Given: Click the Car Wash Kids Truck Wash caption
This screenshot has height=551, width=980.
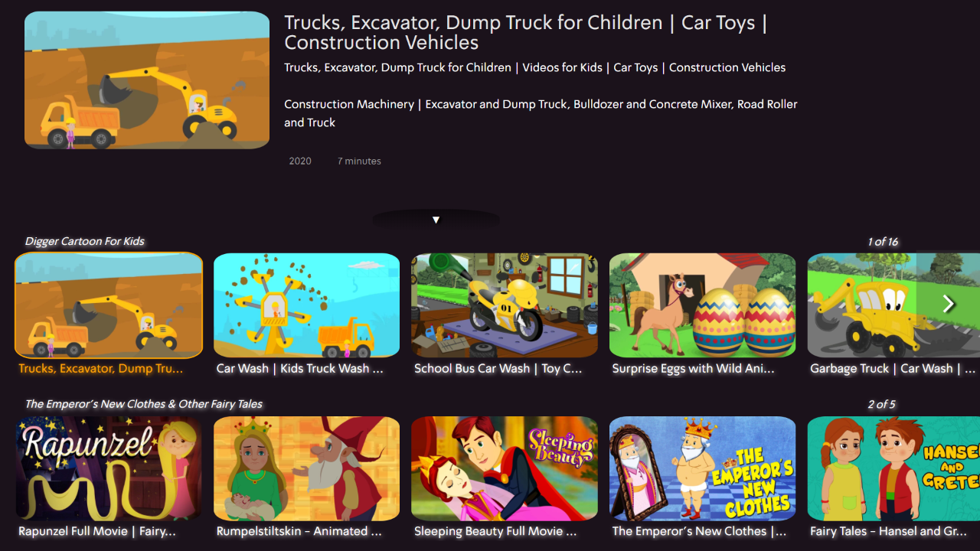Looking at the screenshot, I should pos(299,369).
